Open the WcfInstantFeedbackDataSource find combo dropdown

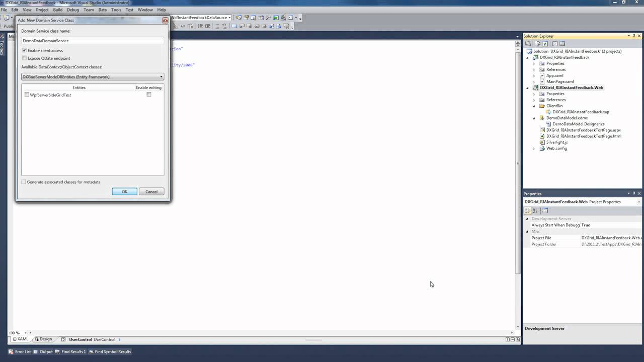pos(229,18)
